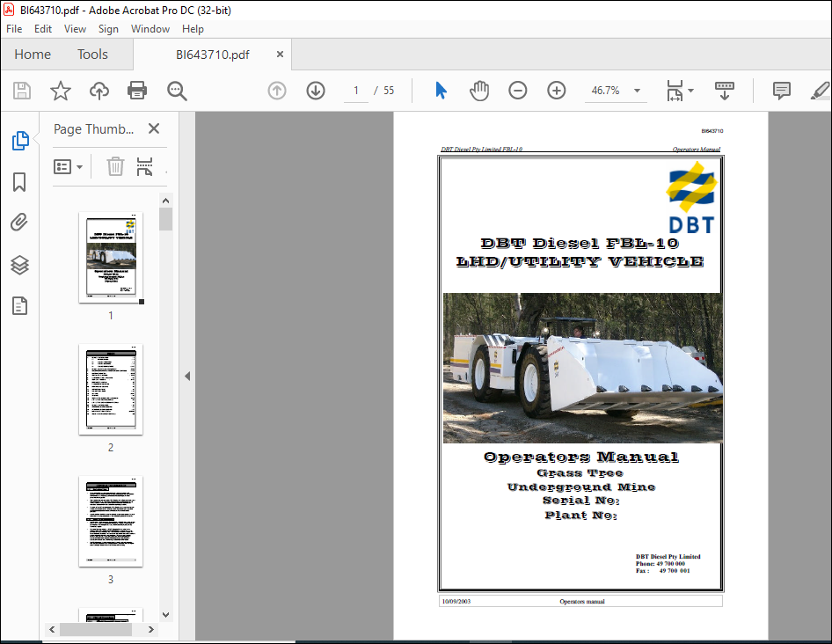The height and width of the screenshot is (644, 832).
Task: Click the scrolling mode download icon
Action: (x=725, y=91)
